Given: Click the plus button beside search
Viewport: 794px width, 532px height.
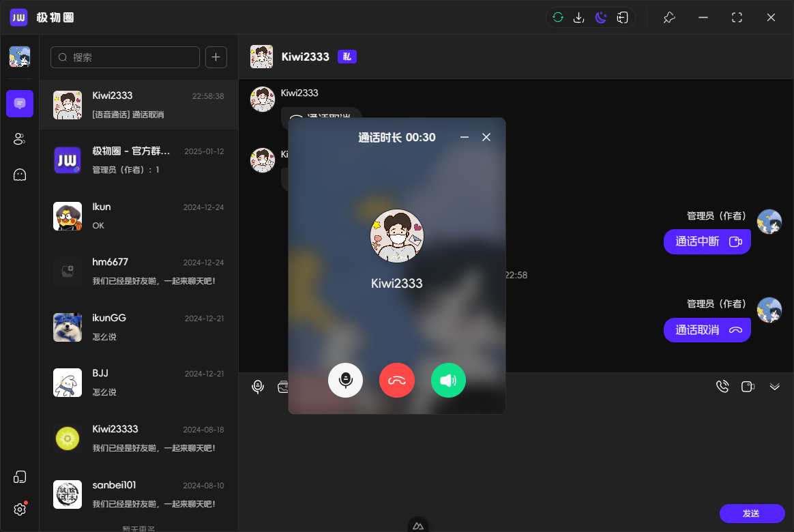Looking at the screenshot, I should (x=216, y=57).
